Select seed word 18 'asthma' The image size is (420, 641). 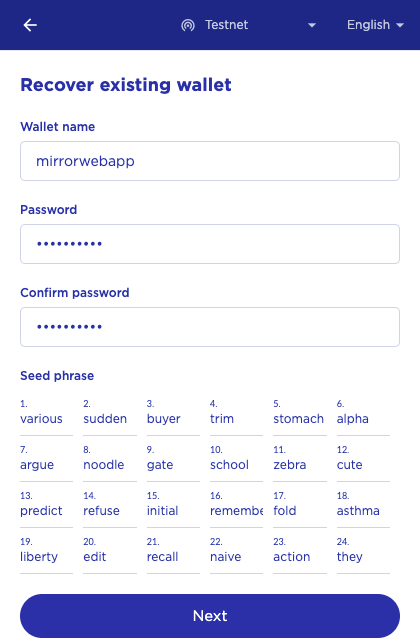363,511
